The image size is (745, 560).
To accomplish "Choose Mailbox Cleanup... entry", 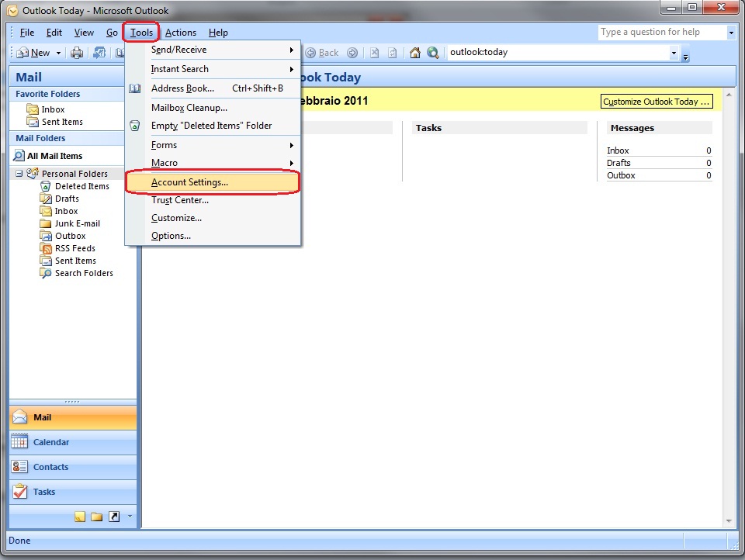I will (213, 108).
